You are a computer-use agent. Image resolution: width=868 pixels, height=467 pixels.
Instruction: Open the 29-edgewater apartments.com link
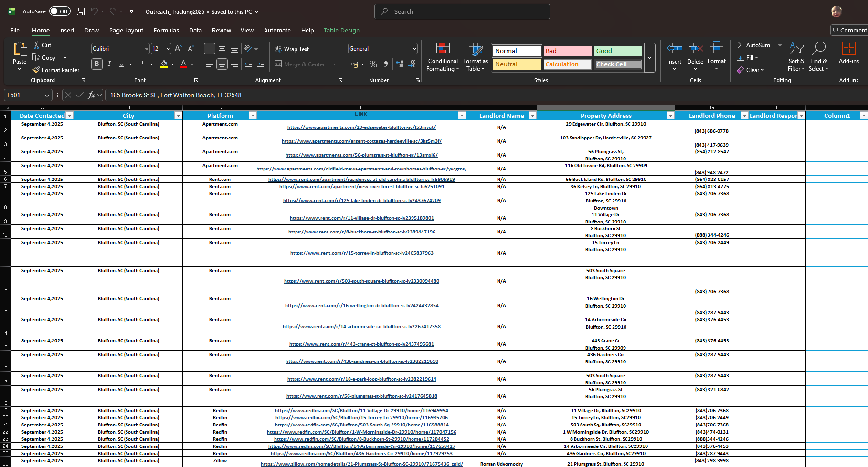[x=361, y=127]
